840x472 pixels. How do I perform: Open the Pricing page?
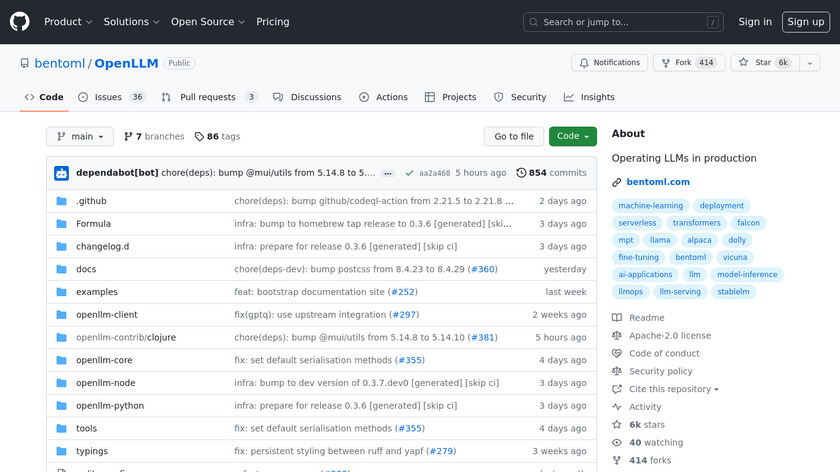click(x=273, y=22)
